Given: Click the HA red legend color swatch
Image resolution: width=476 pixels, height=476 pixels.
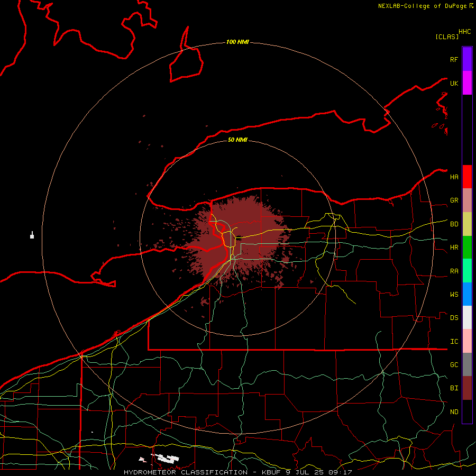Looking at the screenshot, I should click(467, 177).
